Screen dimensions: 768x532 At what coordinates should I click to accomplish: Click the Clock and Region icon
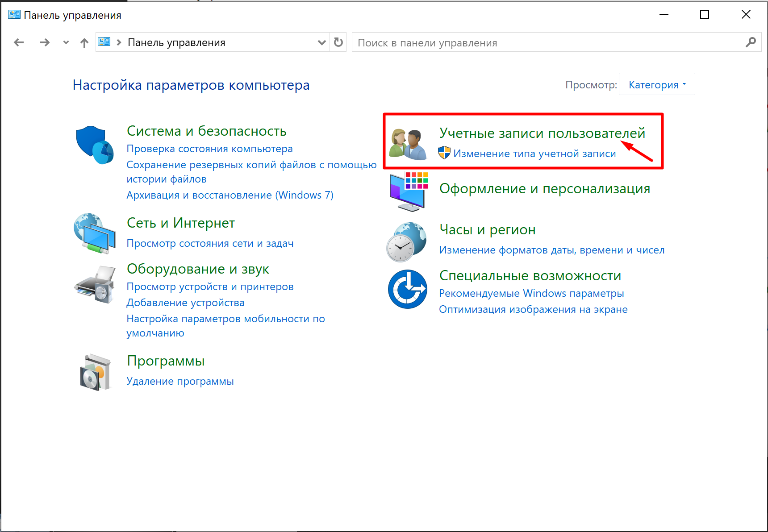(406, 242)
